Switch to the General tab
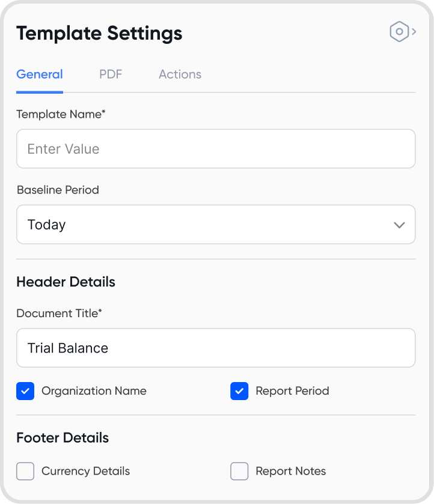434x504 pixels. tap(40, 74)
